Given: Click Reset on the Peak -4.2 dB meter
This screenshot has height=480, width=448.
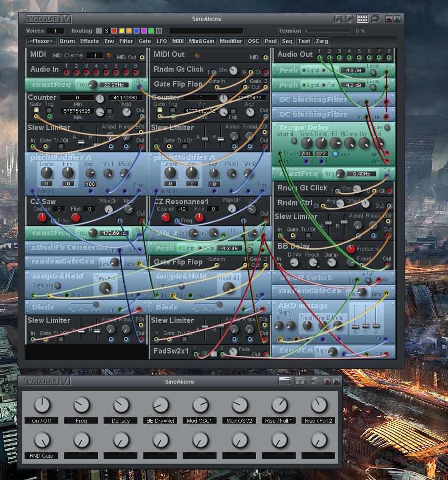Looking at the screenshot, I should click(373, 87).
